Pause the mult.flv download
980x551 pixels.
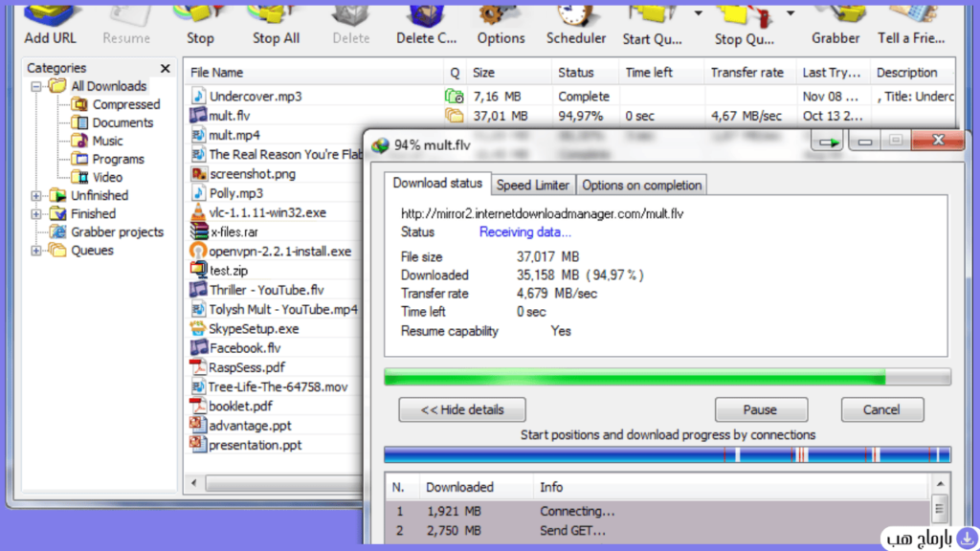761,409
